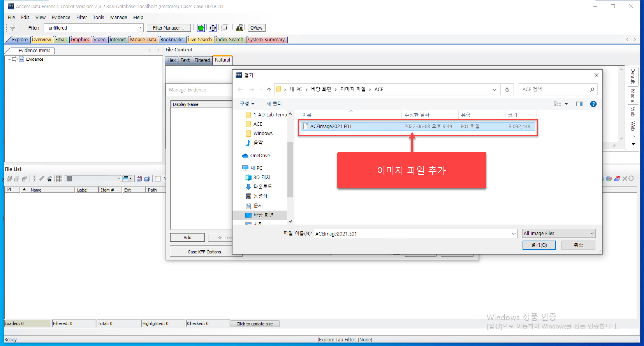Click the 열기(O) open button
Image resolution: width=644 pixels, height=346 pixels.
coord(539,245)
